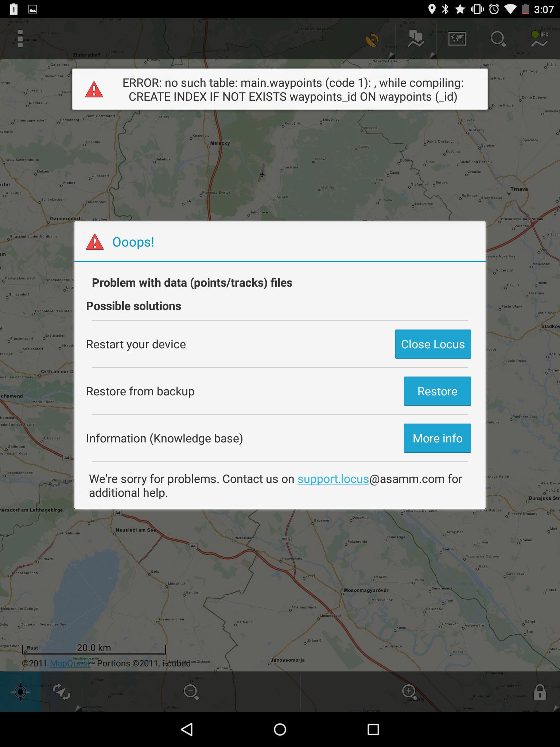Tap the vibrate mode status bar icon
Image resolution: width=560 pixels, height=747 pixels.
[x=477, y=9]
